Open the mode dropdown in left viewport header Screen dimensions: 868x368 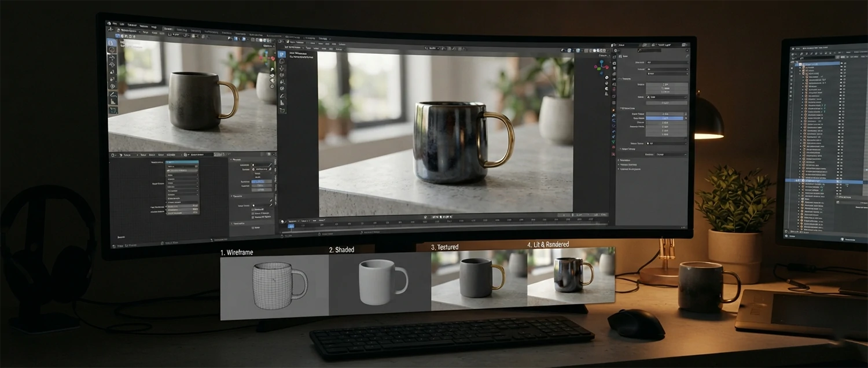click(x=129, y=31)
